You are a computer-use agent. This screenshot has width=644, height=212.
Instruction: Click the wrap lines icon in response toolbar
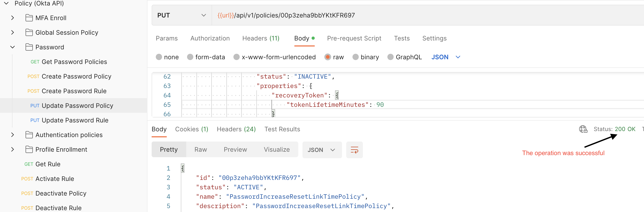point(354,150)
